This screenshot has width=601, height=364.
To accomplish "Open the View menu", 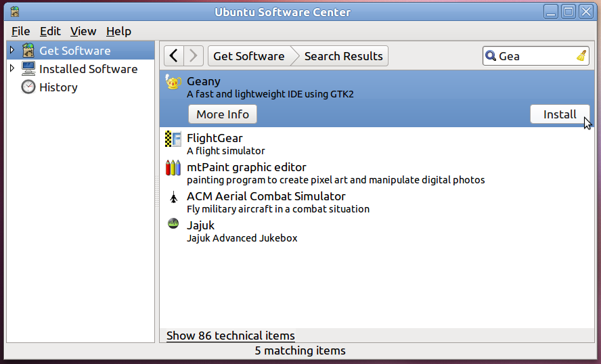I will point(83,31).
